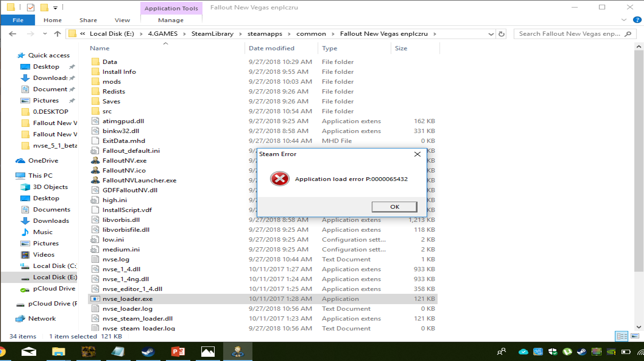The width and height of the screenshot is (644, 361).
Task: Go up one folder level arrow
Action: pyautogui.click(x=57, y=34)
